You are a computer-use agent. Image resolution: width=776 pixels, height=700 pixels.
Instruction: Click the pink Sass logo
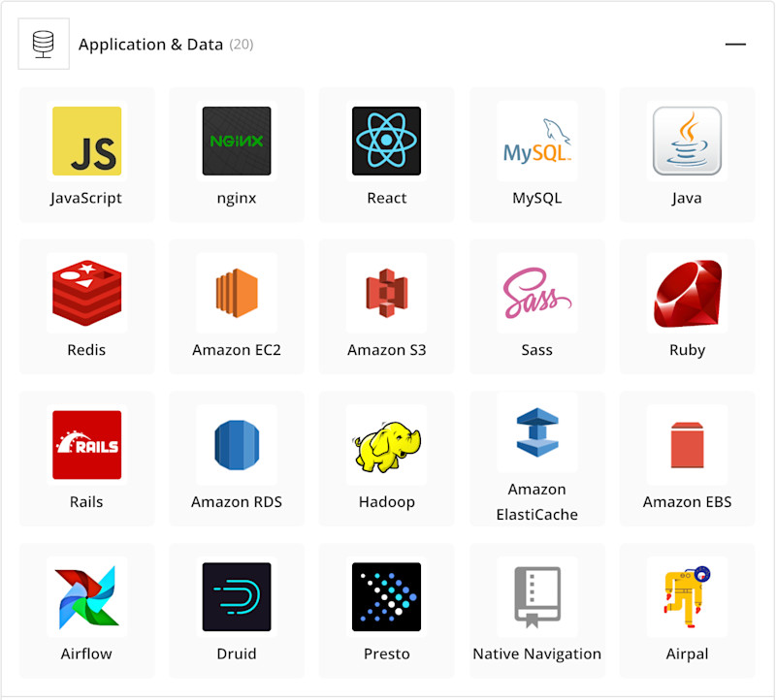click(x=537, y=293)
